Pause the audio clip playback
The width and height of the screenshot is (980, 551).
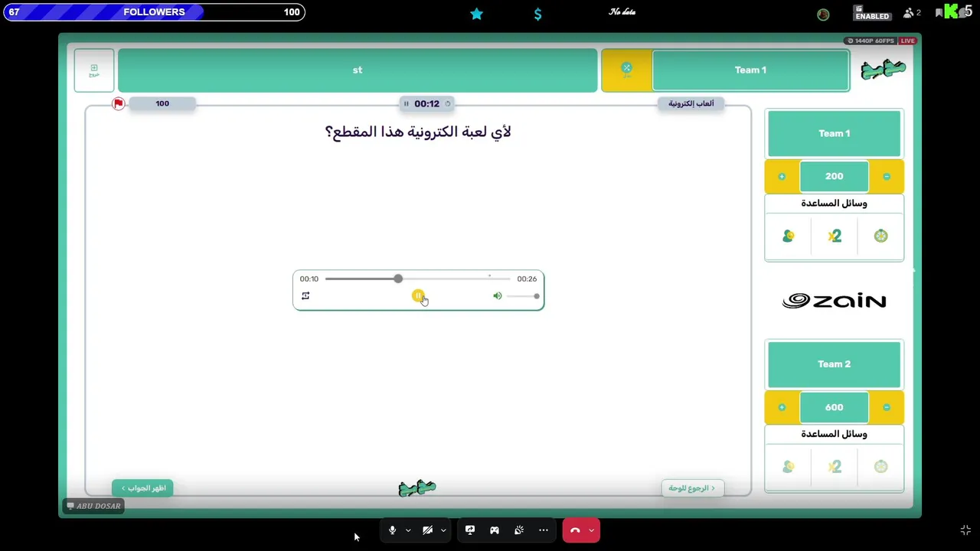[x=418, y=295]
